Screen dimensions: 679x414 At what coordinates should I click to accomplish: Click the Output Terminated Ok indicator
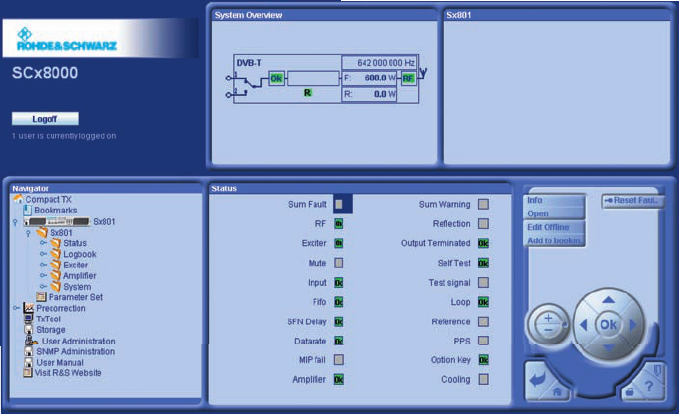(483, 243)
